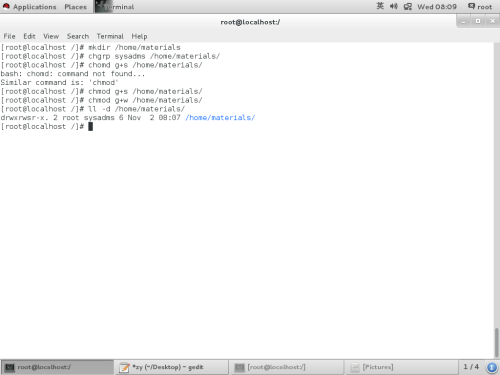Click the 'chmod g+w /home/materials/' line
500x375 pixels.
coord(101,100)
